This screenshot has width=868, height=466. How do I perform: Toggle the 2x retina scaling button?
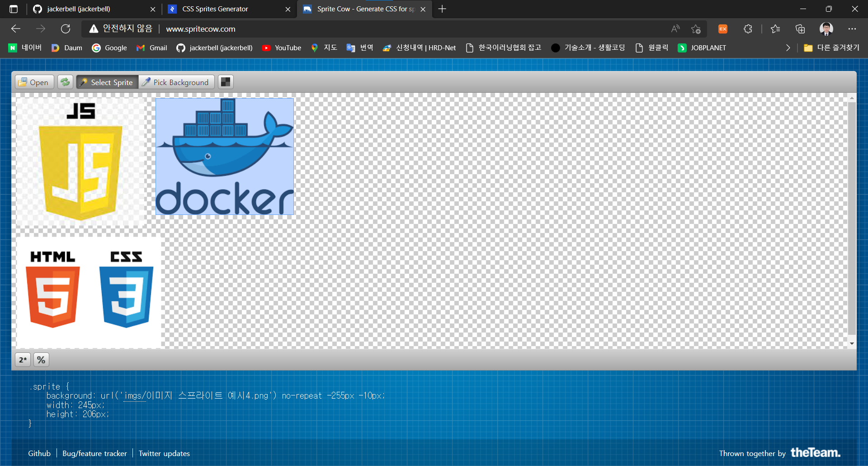[23, 360]
